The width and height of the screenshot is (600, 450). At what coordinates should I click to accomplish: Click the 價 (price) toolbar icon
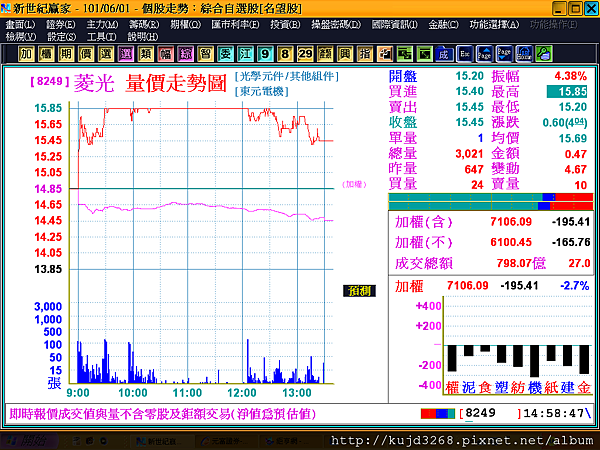pyautogui.click(x=86, y=54)
